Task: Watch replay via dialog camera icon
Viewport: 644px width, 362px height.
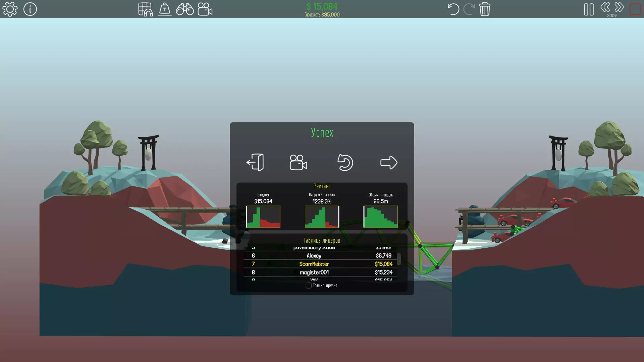Action: [298, 163]
